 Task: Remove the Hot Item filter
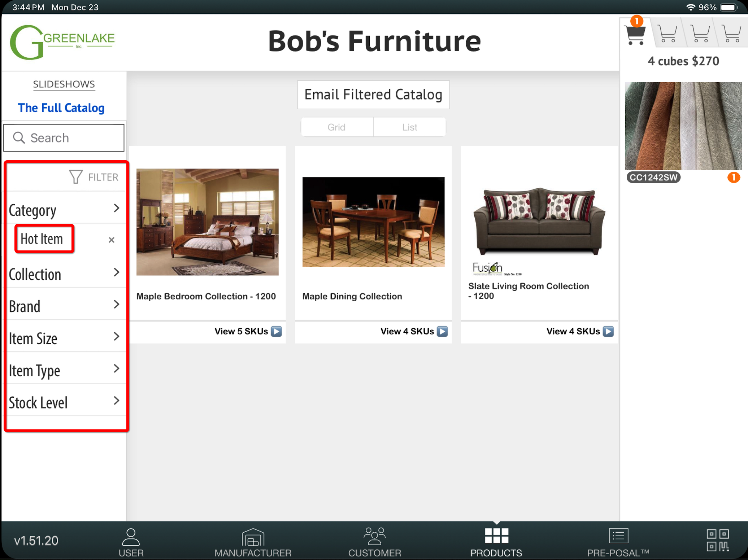pos(112,240)
